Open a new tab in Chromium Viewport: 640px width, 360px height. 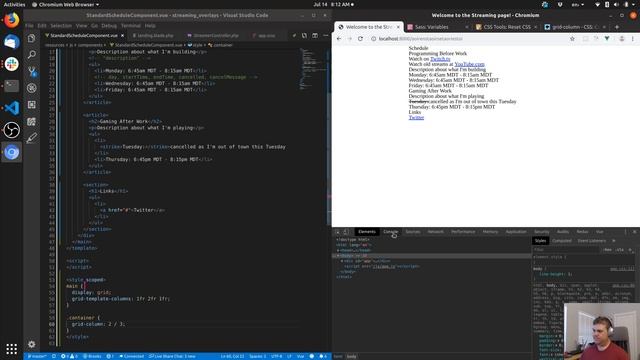(x=617, y=27)
